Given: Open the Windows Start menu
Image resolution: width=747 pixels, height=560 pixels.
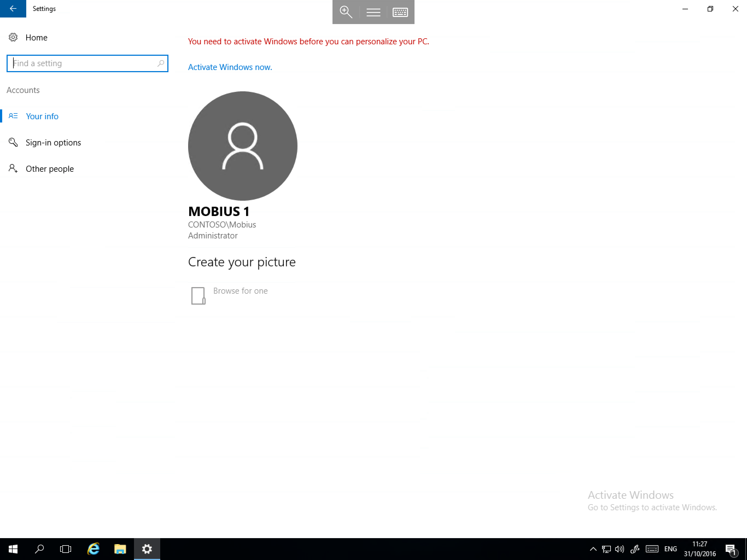Looking at the screenshot, I should tap(13, 549).
